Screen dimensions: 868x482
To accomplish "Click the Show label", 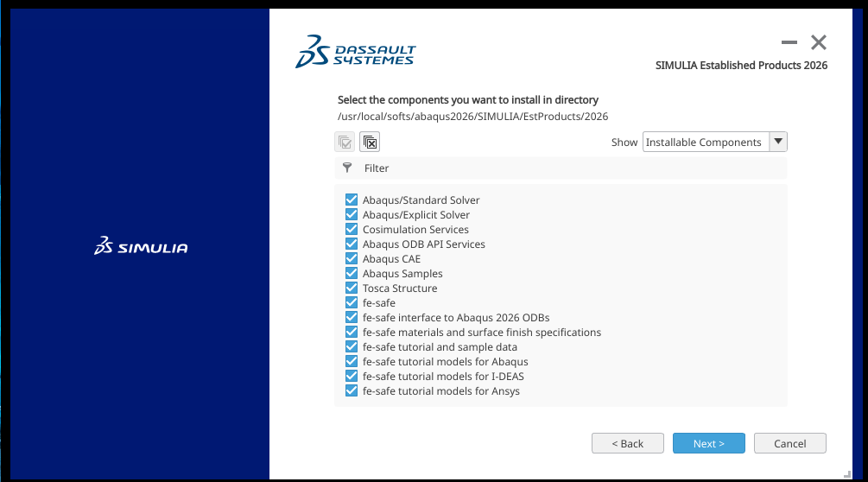I will point(624,143).
